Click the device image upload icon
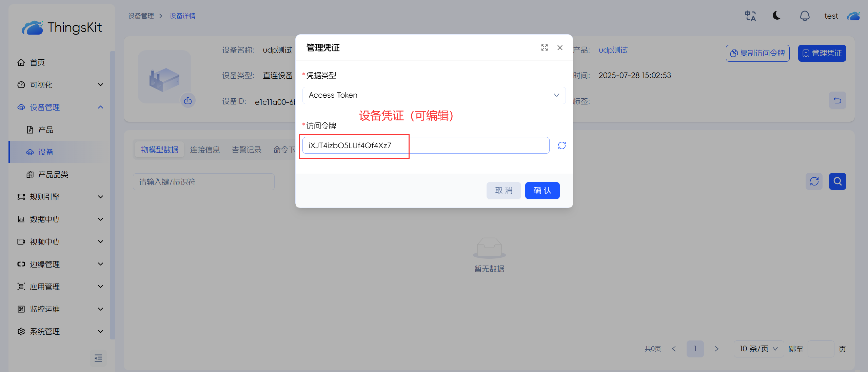 pyautogui.click(x=188, y=100)
